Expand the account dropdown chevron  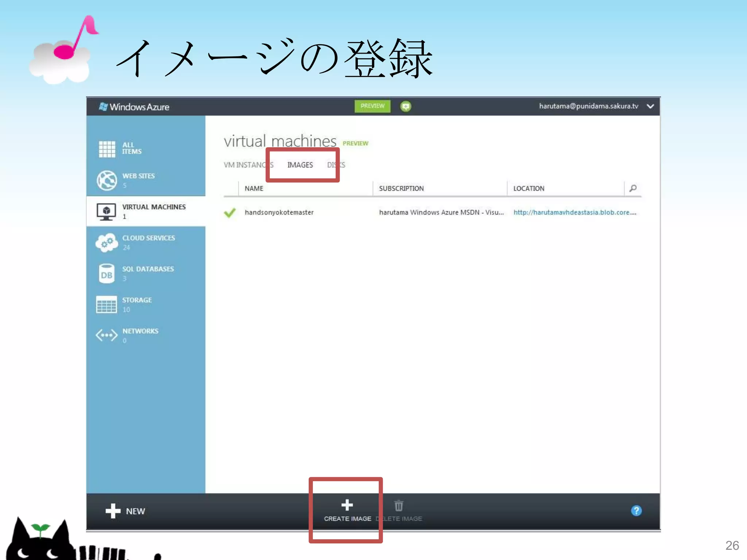pyautogui.click(x=650, y=106)
